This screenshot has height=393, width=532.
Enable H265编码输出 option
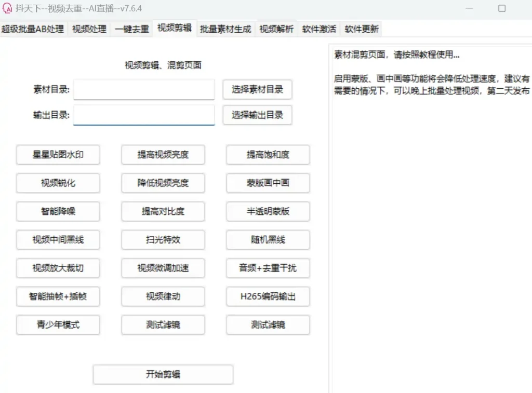268,296
